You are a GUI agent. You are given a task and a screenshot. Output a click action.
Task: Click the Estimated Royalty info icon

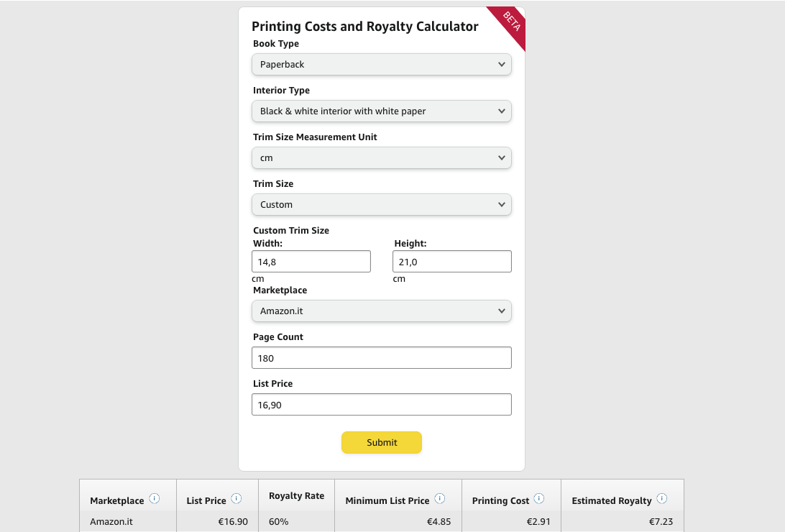click(x=661, y=497)
